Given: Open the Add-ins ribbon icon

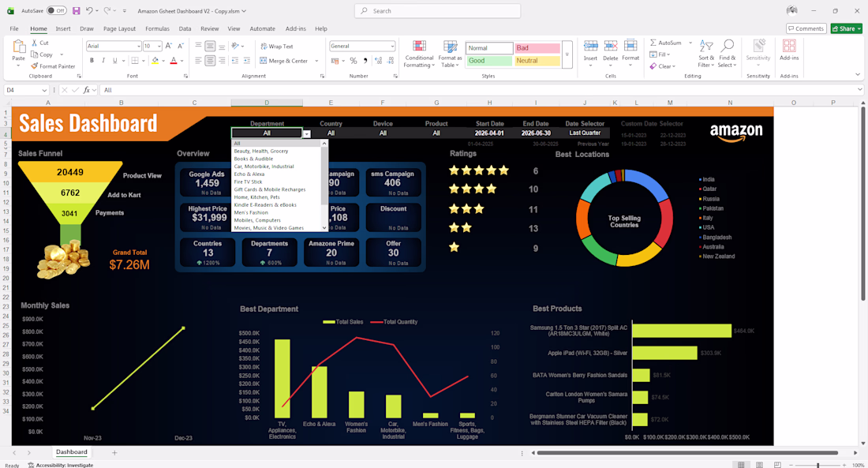Looking at the screenshot, I should tap(789, 46).
